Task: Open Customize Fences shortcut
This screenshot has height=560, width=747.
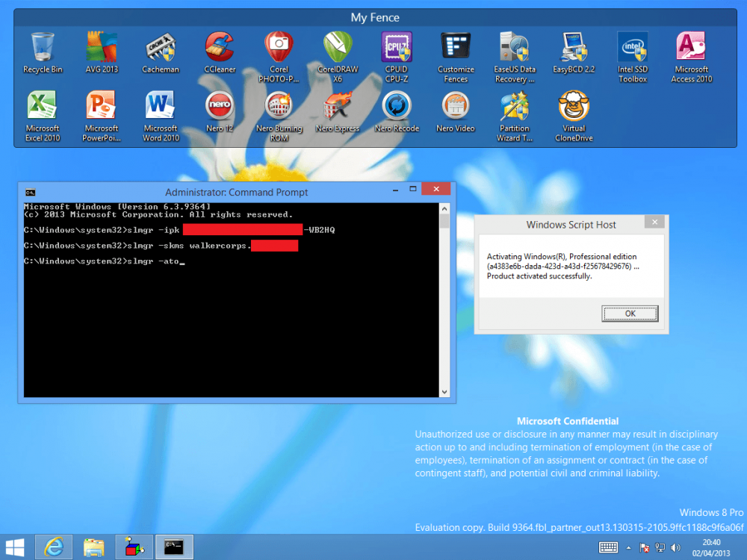Action: (456, 57)
